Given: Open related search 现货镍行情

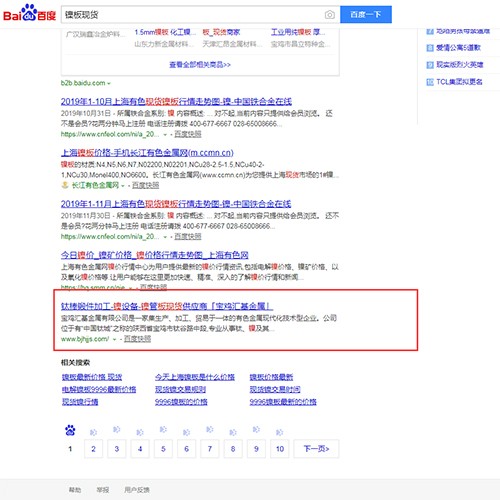Looking at the screenshot, I should click(80, 402).
